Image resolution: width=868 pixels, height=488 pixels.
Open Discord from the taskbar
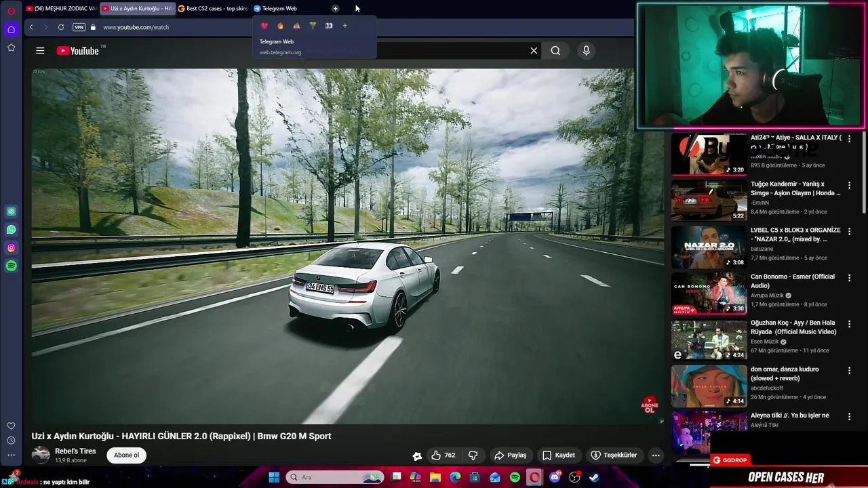click(x=555, y=477)
